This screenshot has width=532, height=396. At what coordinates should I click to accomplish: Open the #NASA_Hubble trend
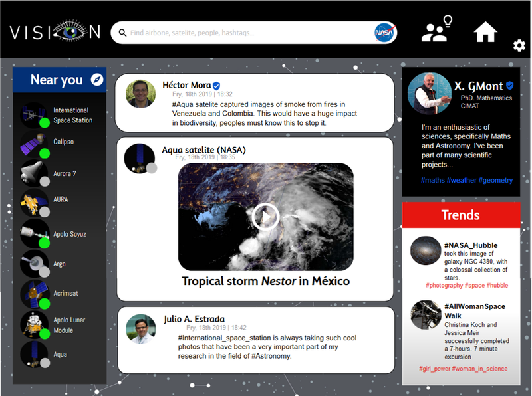[x=470, y=245]
